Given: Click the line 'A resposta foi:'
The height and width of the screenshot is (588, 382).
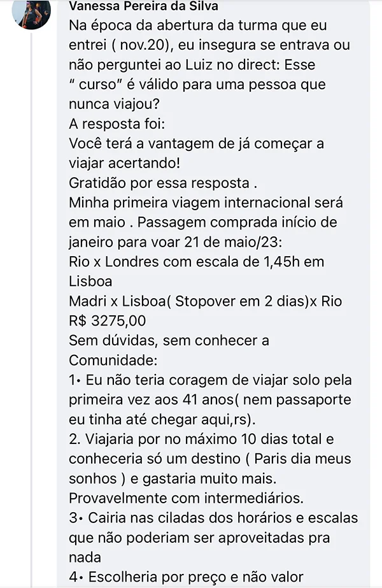Looking at the screenshot, I should (x=117, y=124).
